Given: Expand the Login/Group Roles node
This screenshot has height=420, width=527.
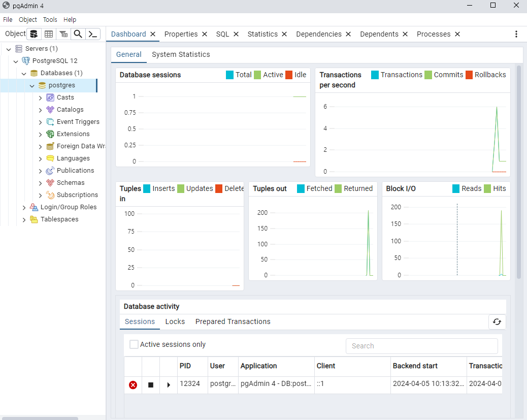Looking at the screenshot, I should (24, 208).
